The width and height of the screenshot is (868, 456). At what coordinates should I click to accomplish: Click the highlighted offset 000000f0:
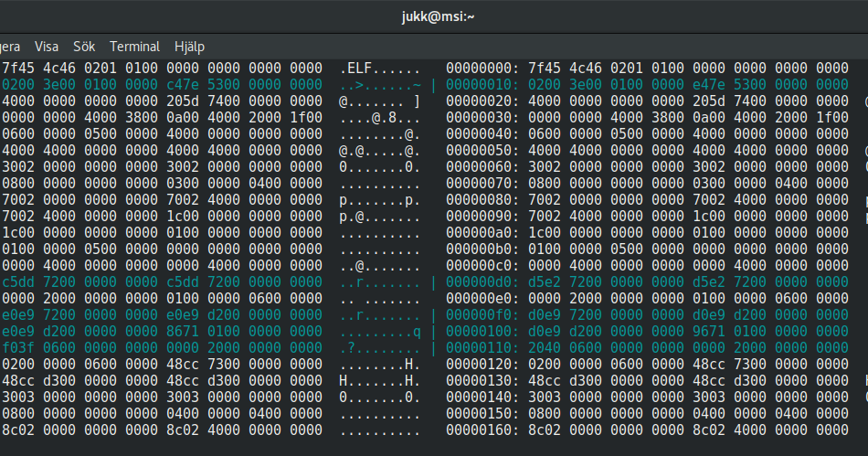pyautogui.click(x=482, y=315)
